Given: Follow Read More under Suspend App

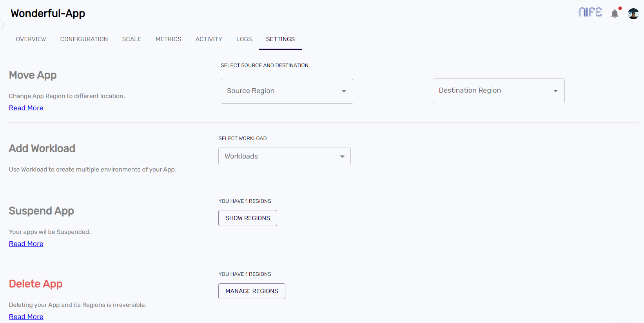Looking at the screenshot, I should (26, 244).
